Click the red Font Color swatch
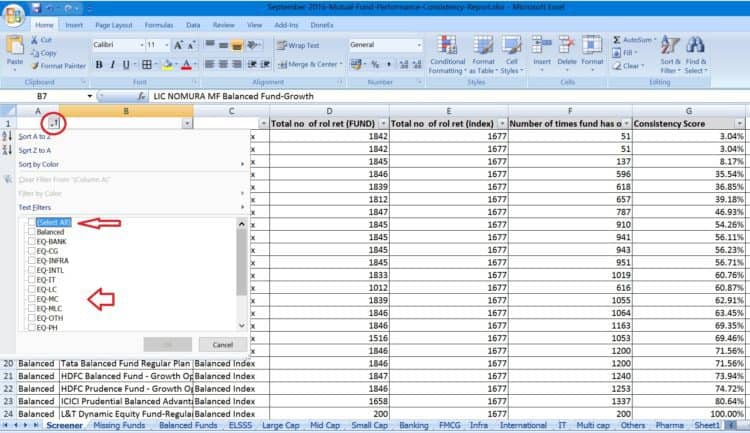The image size is (750, 433). [187, 64]
